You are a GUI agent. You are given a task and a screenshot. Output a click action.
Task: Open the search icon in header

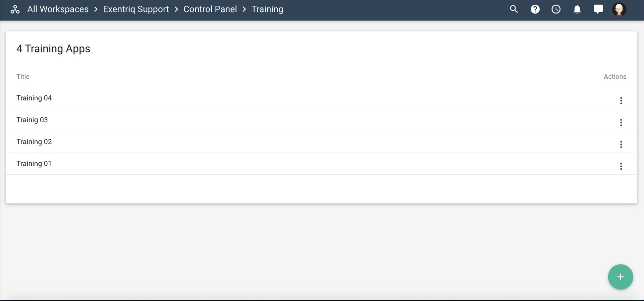click(x=514, y=9)
